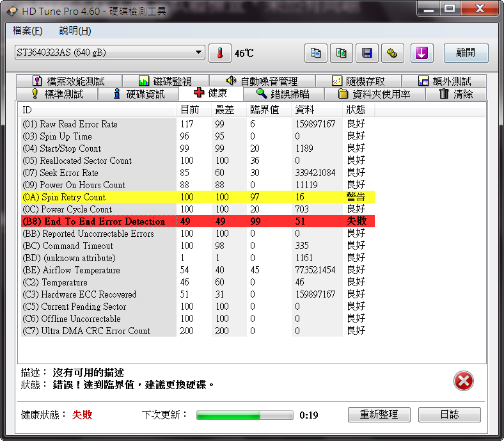Click the 最差 column header

(229, 110)
